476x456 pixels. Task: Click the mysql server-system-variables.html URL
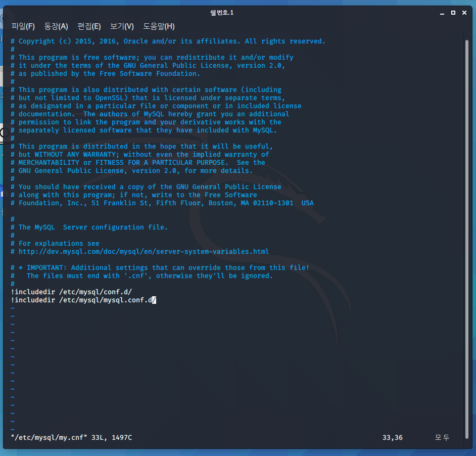[144, 252]
